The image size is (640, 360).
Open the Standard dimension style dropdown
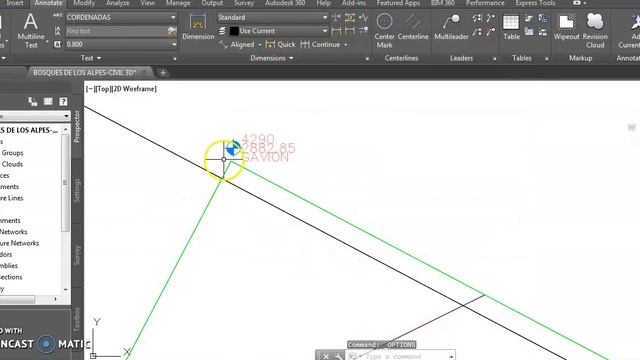pyautogui.click(x=325, y=18)
